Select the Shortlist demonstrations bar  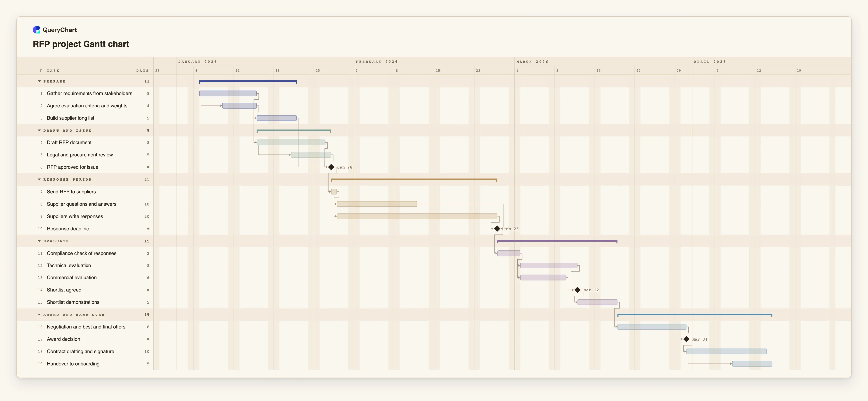598,302
